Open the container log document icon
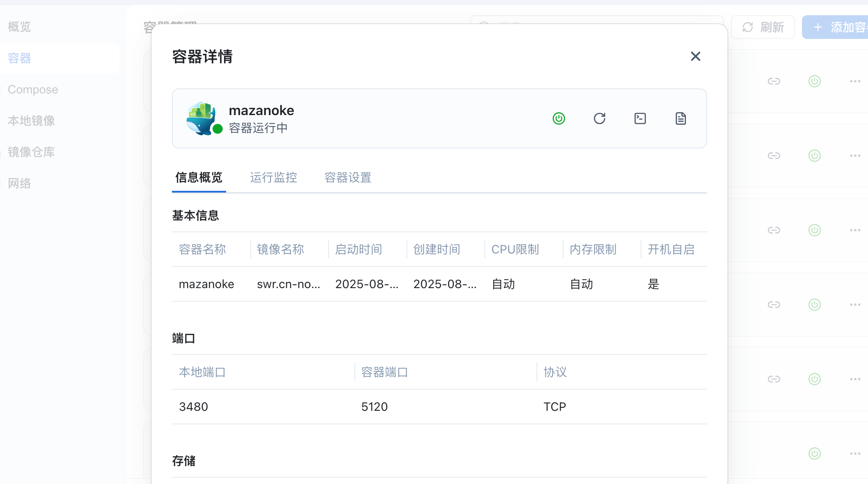Image resolution: width=868 pixels, height=484 pixels. click(681, 118)
